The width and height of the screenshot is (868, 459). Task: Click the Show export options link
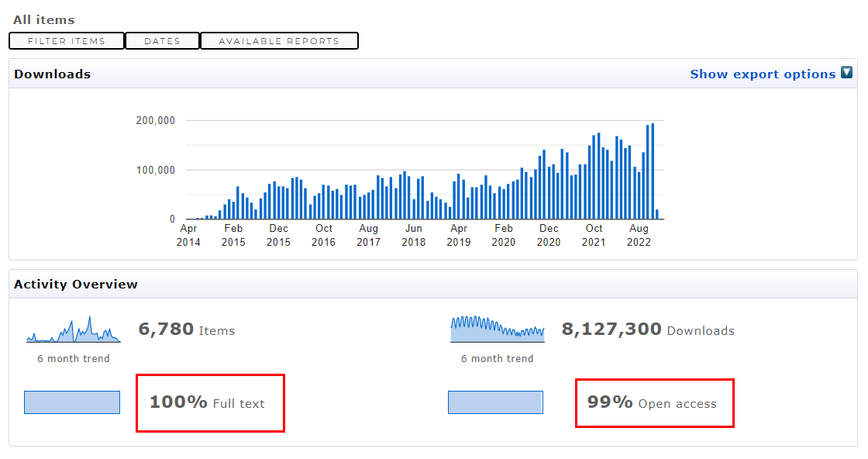763,74
